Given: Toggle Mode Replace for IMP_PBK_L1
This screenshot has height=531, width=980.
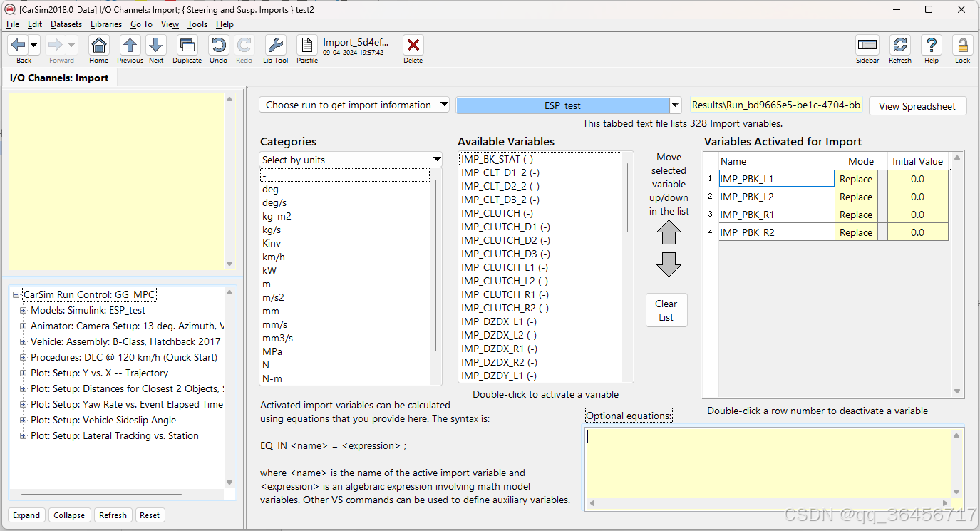Looking at the screenshot, I should [856, 179].
